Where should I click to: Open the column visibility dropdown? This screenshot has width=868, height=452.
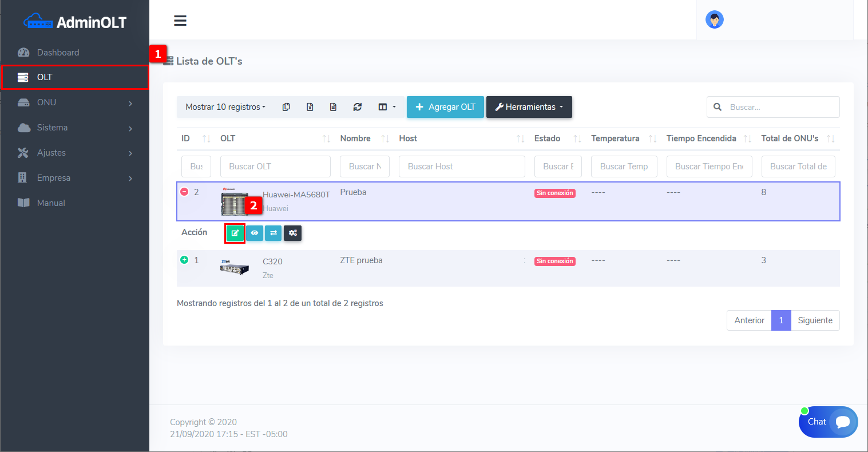pyautogui.click(x=387, y=107)
